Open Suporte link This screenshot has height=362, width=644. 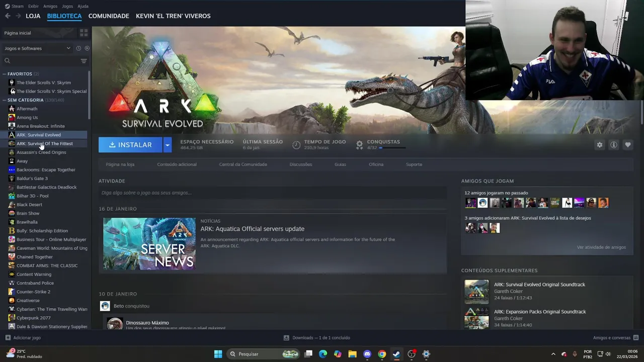point(414,164)
